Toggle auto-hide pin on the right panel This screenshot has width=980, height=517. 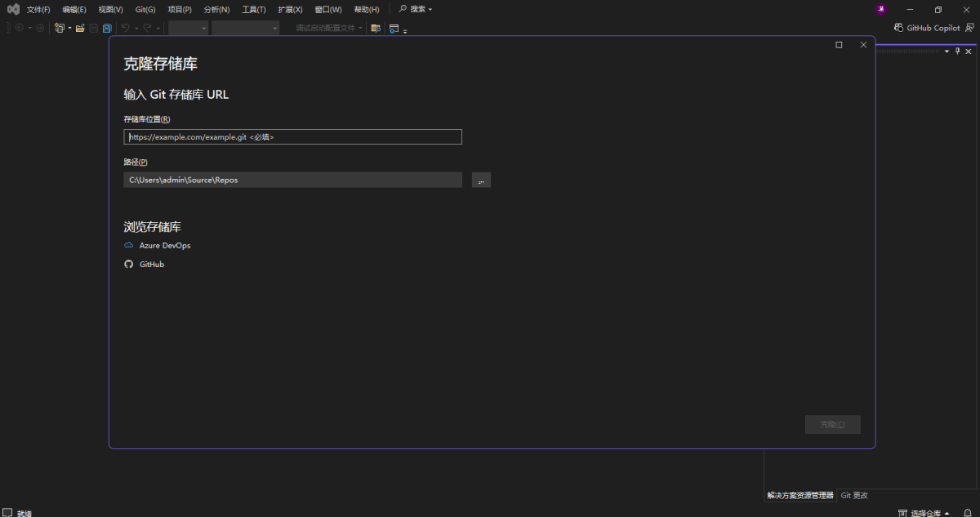tap(957, 51)
